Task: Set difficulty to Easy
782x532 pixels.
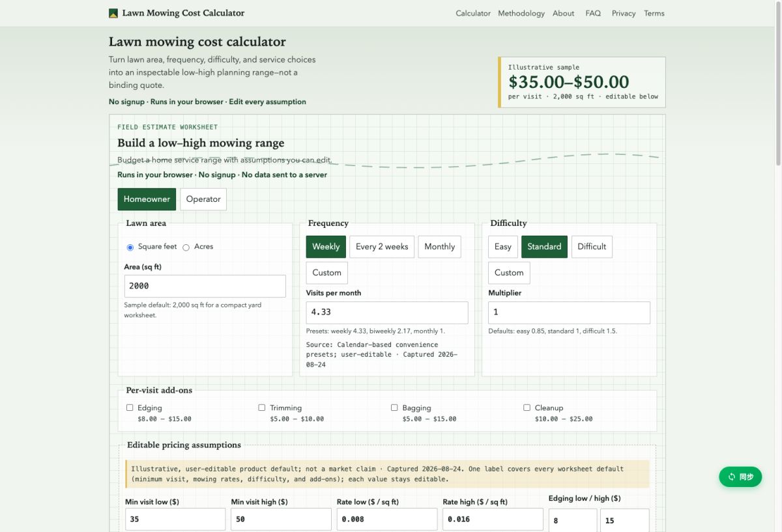Action: point(503,247)
